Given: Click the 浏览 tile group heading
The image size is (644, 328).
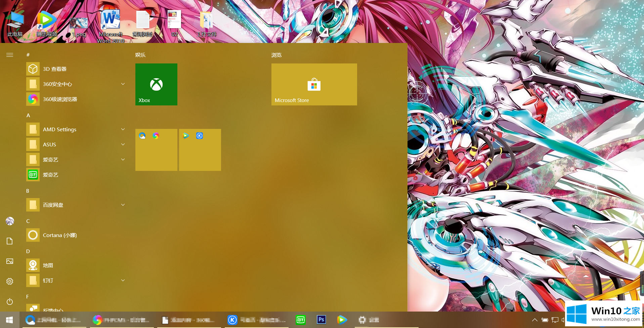Looking at the screenshot, I should [276, 55].
